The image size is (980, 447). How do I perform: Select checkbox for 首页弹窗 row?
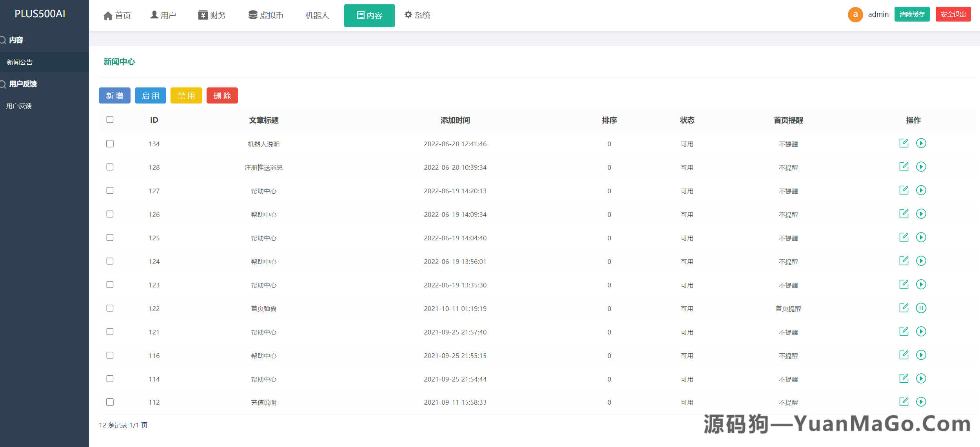point(110,308)
